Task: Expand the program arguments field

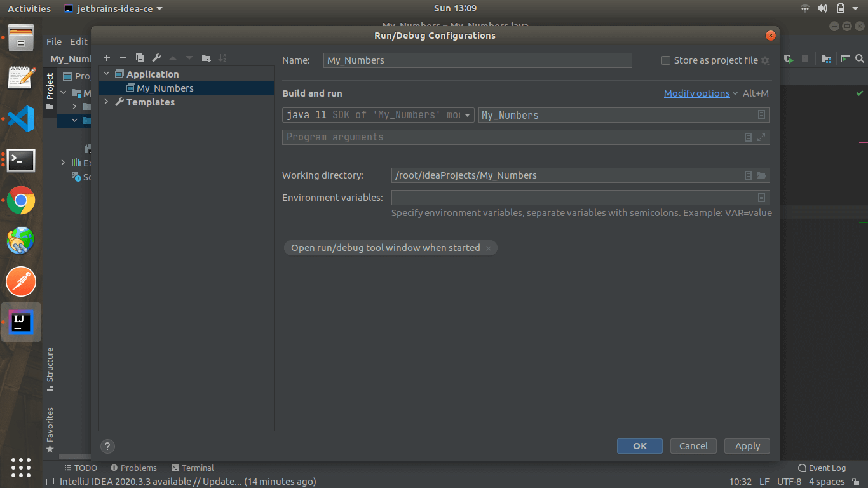Action: pos(761,137)
